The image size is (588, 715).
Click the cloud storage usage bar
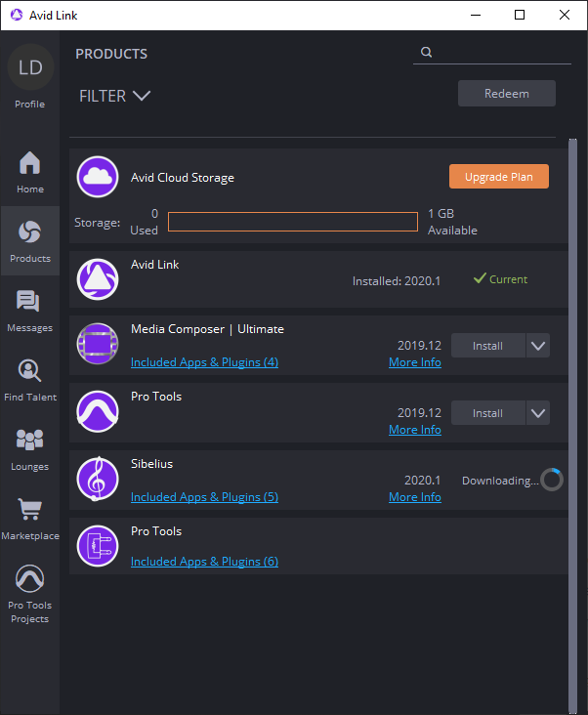[293, 222]
